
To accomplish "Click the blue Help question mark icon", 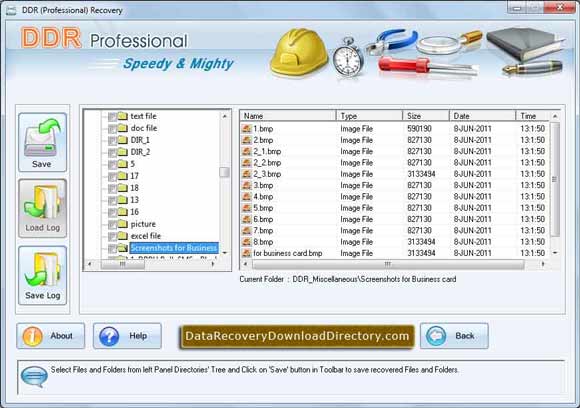I will [109, 336].
